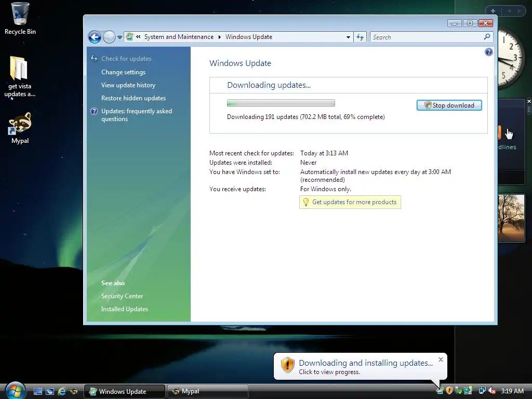The width and height of the screenshot is (532, 399).
Task: Open the recent pages dropdown arrow
Action: point(120,37)
